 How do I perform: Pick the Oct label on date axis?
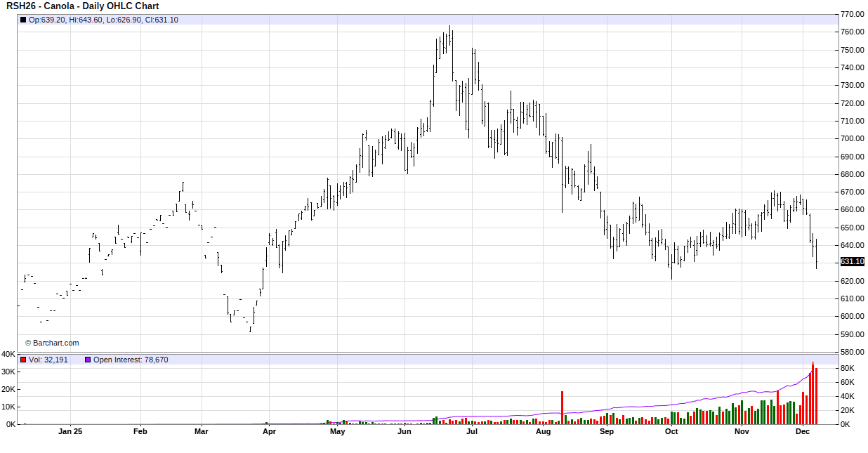pyautogui.click(x=671, y=432)
